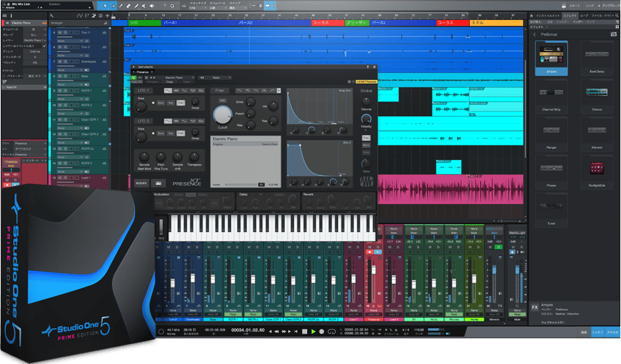The image size is (621, 364).
Task: Select LFO 1 sine waveform button
Action: click(168, 90)
